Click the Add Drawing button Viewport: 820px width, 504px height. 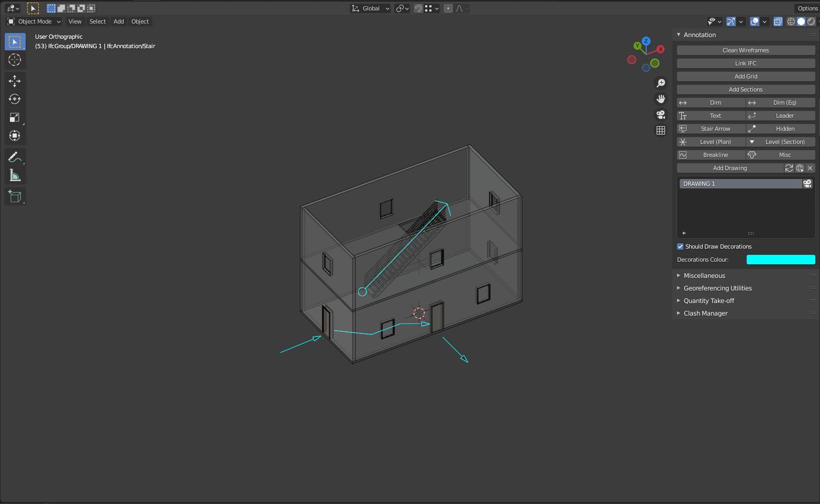730,168
